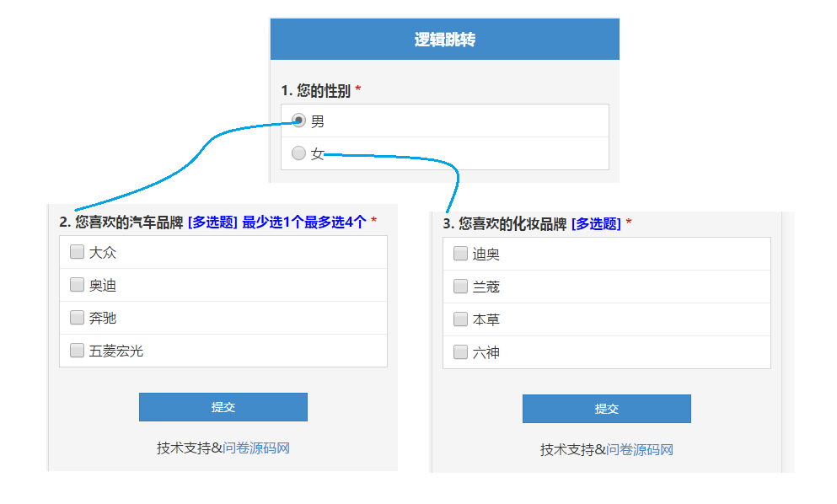Enable the 兰蔻 checkbox

click(460, 287)
